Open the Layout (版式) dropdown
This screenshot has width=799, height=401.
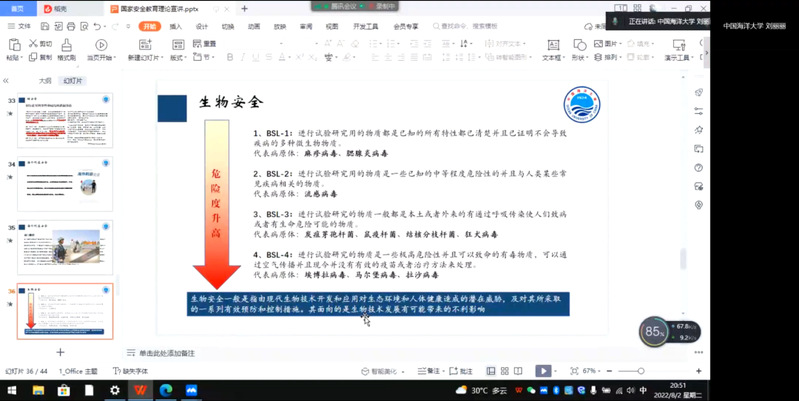pos(177,58)
